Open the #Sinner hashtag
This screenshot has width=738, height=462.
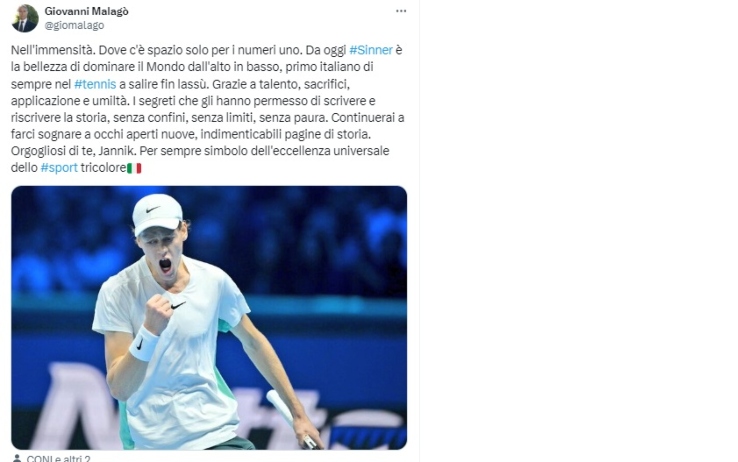[x=371, y=50]
